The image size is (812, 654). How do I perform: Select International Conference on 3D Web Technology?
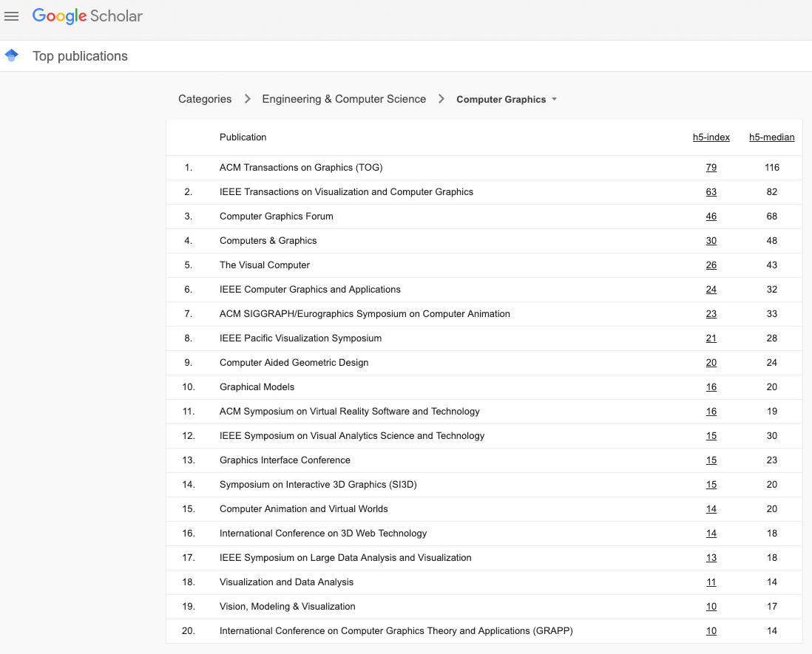[323, 533]
